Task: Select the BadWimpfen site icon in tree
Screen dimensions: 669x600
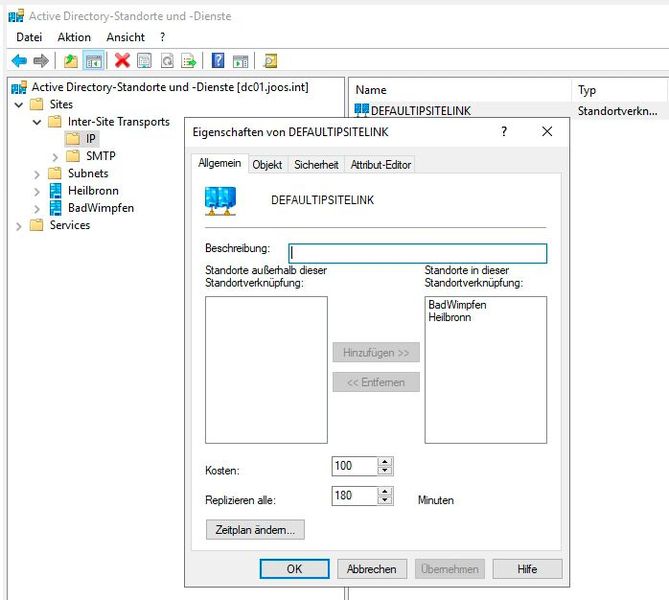Action: tap(55, 208)
